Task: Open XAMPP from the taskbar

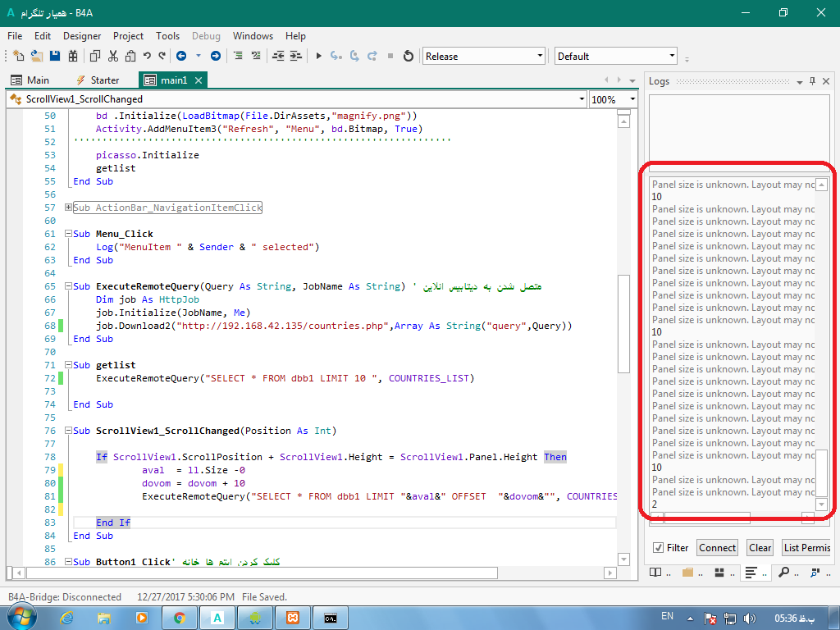Action: pos(292,617)
